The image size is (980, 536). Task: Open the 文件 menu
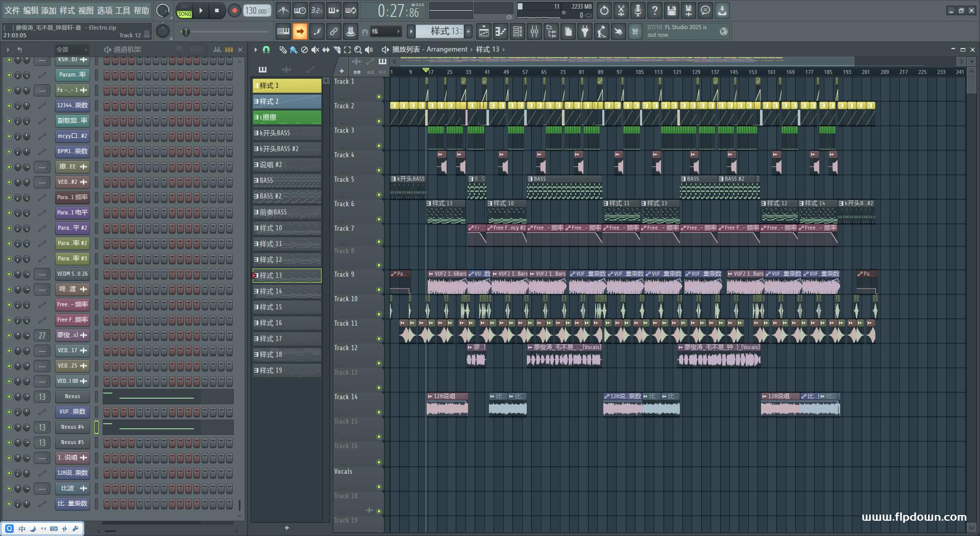pyautogui.click(x=12, y=11)
